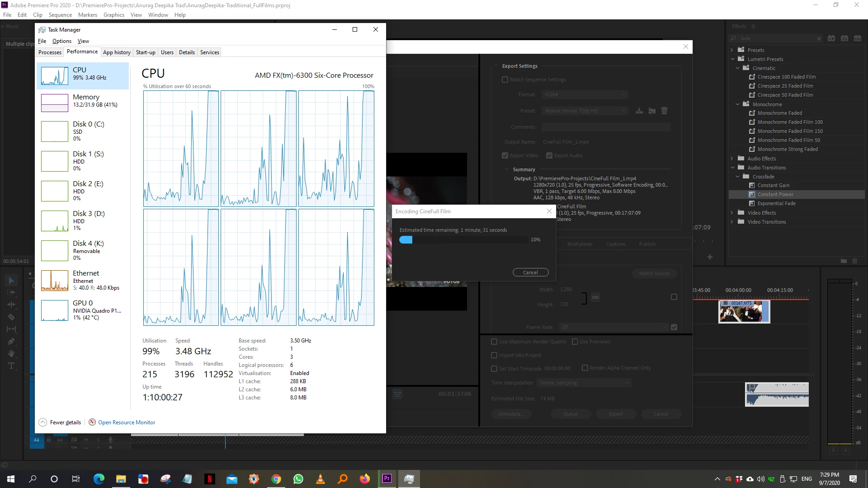The height and width of the screenshot is (488, 868).
Task: Toggle Export Audio checkbox
Action: (x=549, y=155)
